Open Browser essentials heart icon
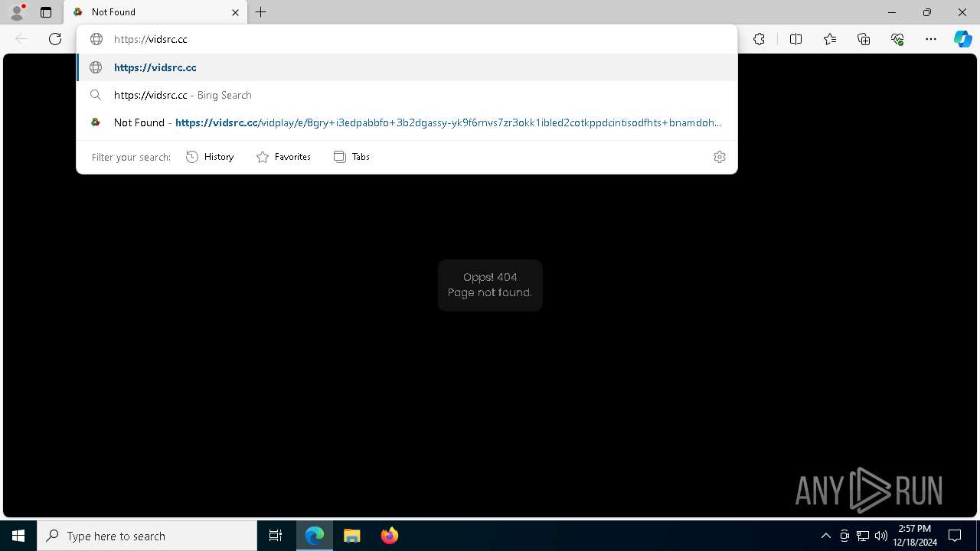This screenshot has height=551, width=980. (x=897, y=39)
